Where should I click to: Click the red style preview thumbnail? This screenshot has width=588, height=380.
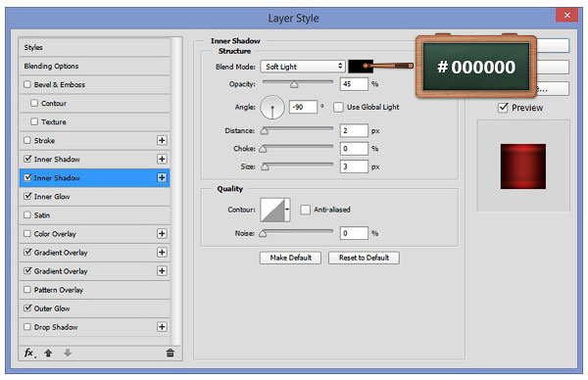point(522,166)
